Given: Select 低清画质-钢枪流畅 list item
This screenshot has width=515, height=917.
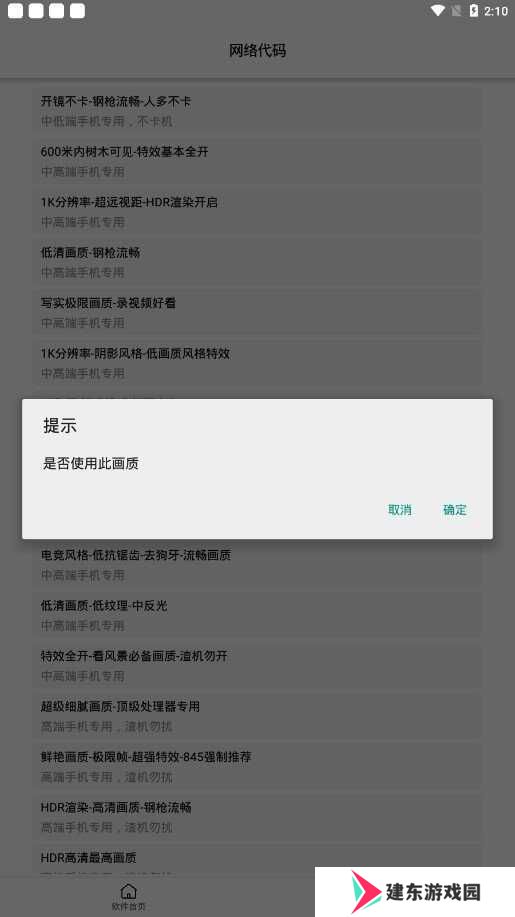Looking at the screenshot, I should (257, 262).
